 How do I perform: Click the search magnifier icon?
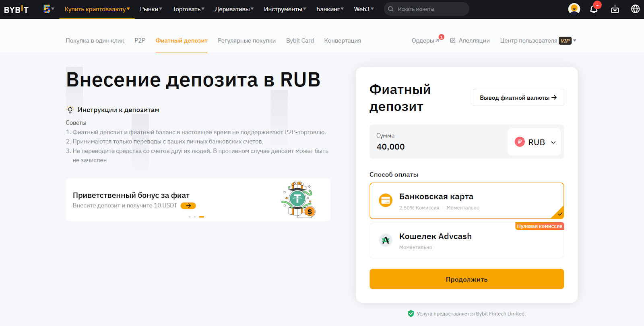[391, 9]
